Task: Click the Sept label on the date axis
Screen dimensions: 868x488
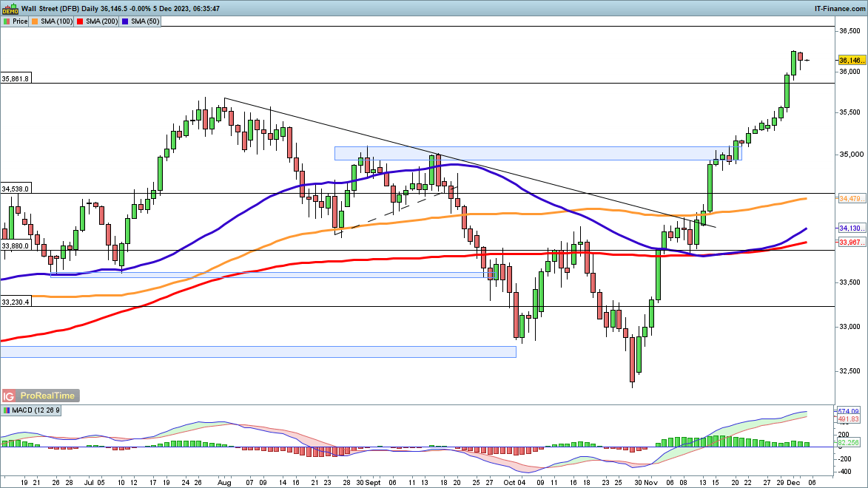Action: pos(372,483)
